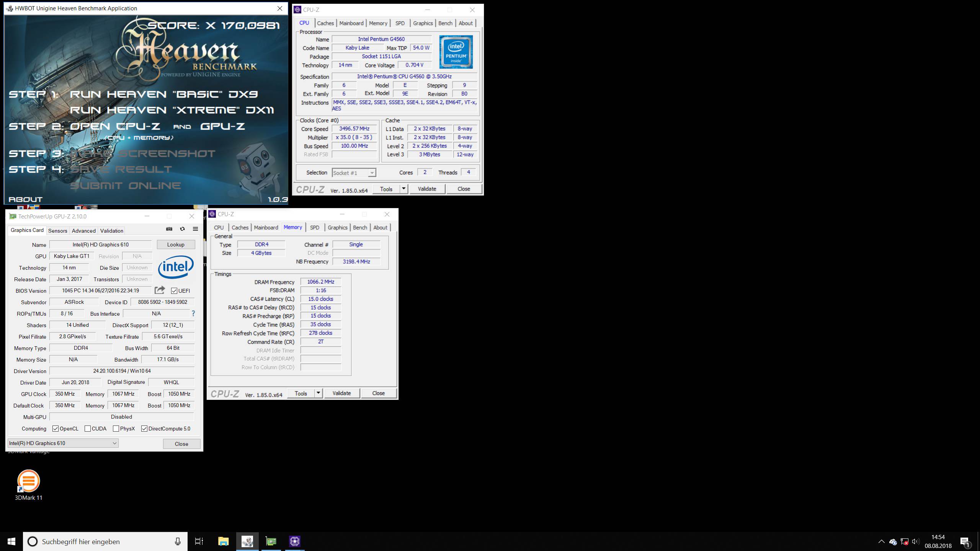The height and width of the screenshot is (551, 980).
Task: Click RUN HEAVEN "BASIC" DX9
Action: pos(164,94)
